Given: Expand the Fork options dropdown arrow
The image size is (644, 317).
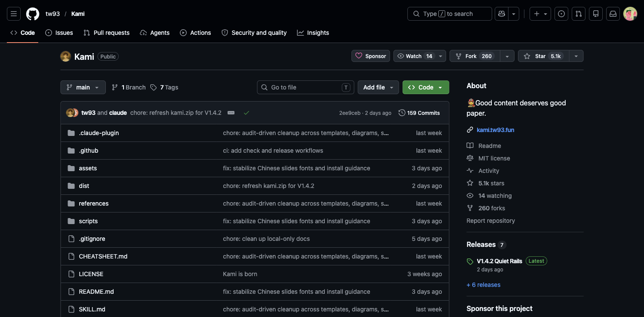Looking at the screenshot, I should 507,56.
